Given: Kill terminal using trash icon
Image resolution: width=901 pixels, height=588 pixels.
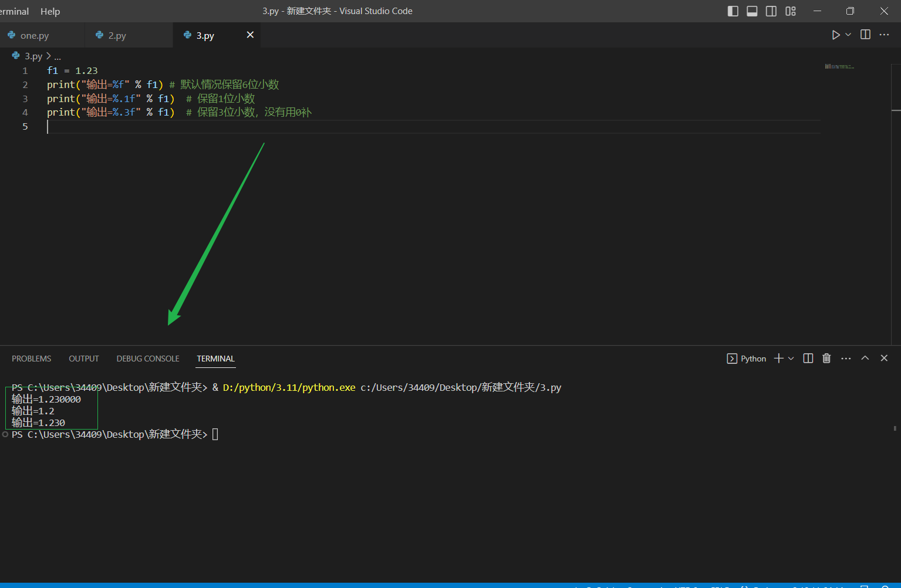Looking at the screenshot, I should (826, 359).
